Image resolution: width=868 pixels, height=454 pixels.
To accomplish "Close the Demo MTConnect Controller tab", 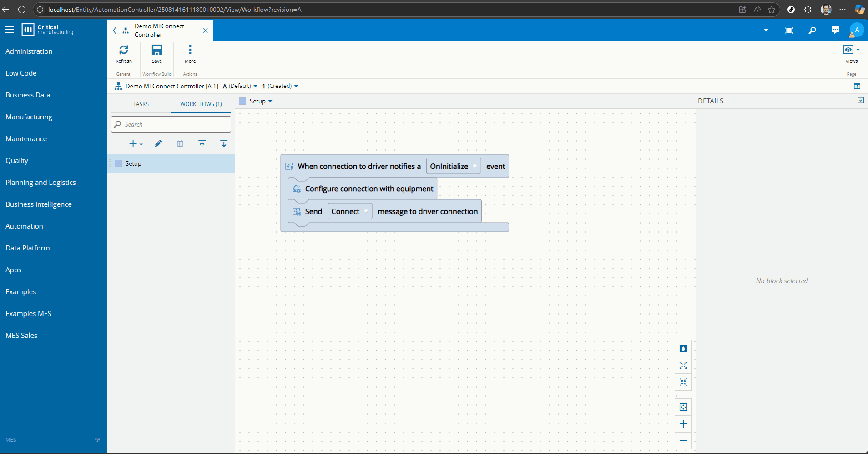I will [x=205, y=31].
